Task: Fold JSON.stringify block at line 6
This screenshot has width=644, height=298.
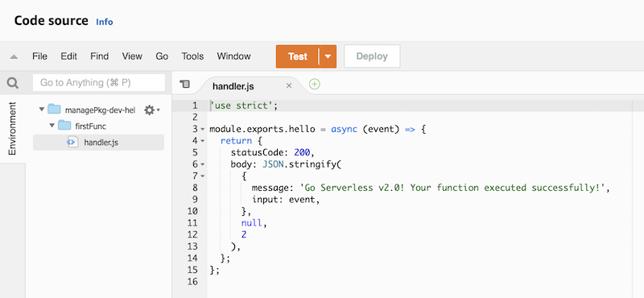Action: (x=203, y=164)
